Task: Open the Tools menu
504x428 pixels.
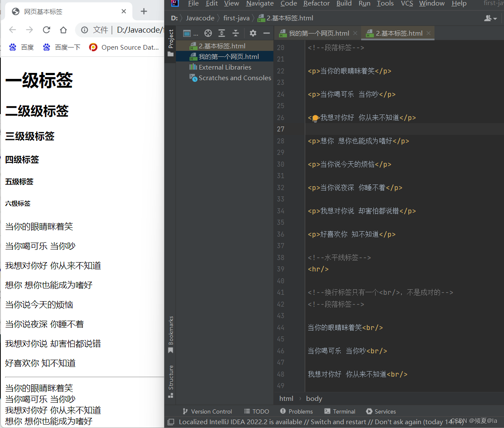Action: (385, 3)
